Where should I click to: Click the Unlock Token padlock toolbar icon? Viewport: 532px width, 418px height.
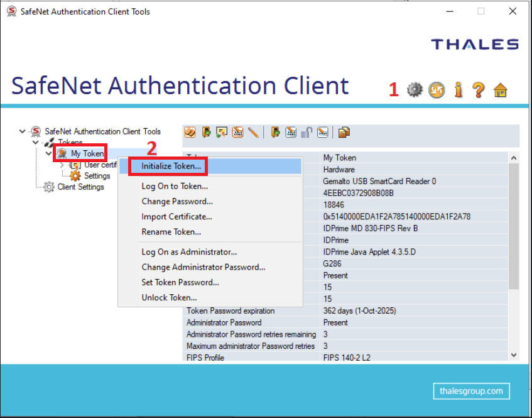click(x=307, y=132)
